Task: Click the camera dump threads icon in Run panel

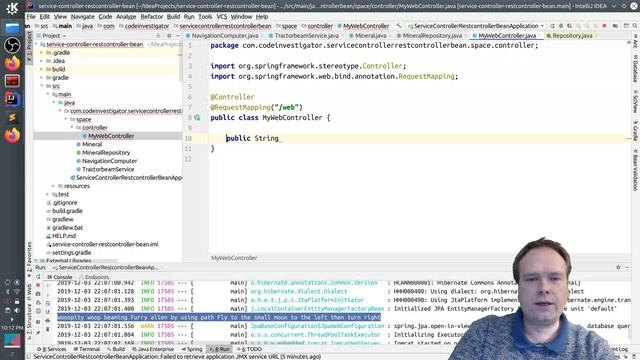Action: (38, 294)
